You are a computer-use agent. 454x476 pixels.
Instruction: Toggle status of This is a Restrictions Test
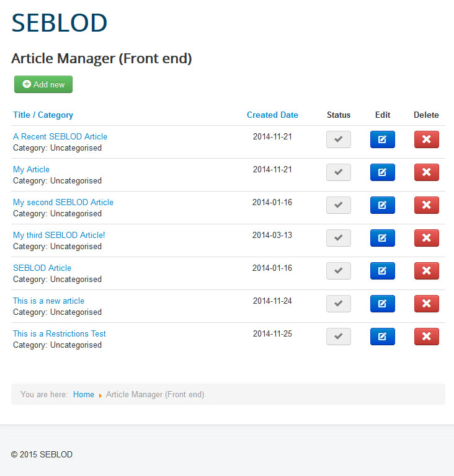tap(339, 337)
